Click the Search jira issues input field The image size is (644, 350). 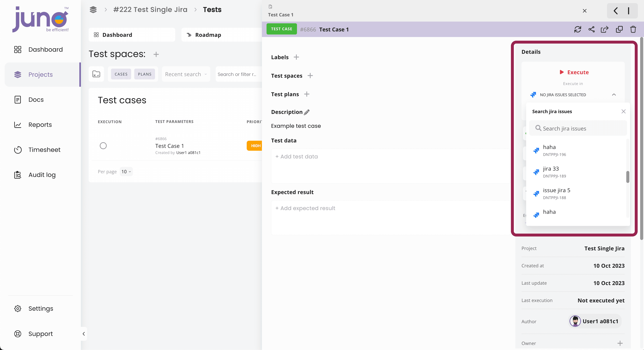click(x=578, y=128)
